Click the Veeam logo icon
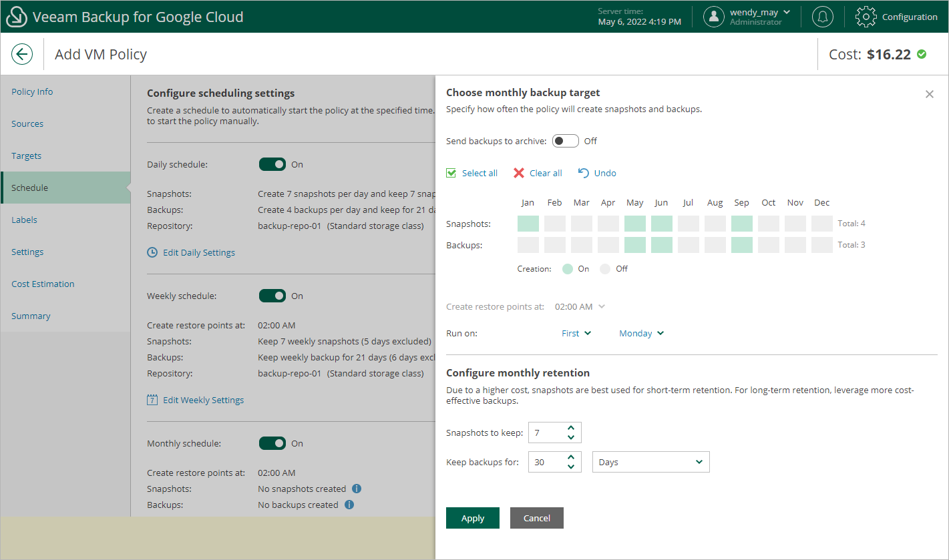The image size is (949, 560). [x=16, y=17]
